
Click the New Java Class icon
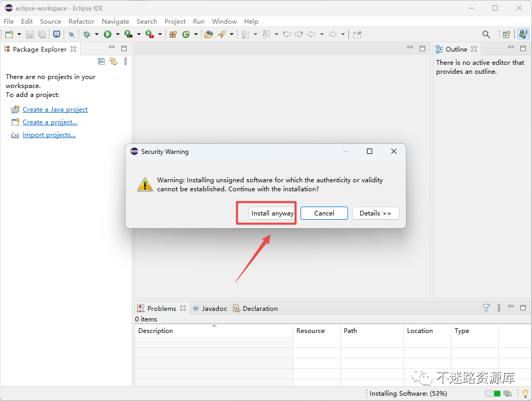tap(186, 34)
